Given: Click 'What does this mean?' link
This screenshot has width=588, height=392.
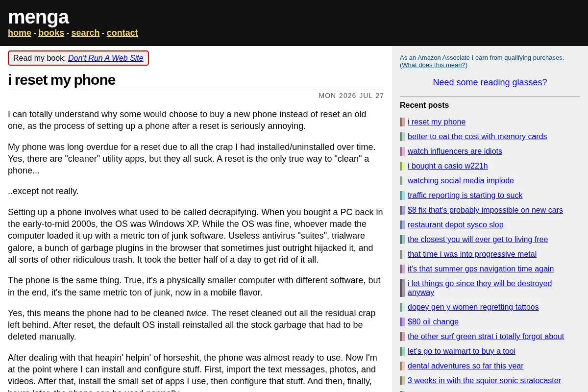Looking at the screenshot, I should [434, 65].
